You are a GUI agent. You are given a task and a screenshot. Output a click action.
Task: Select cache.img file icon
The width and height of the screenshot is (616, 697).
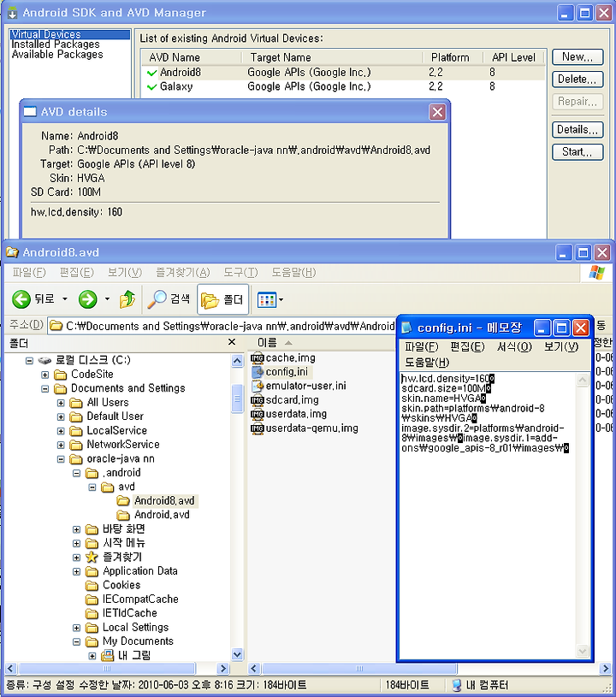(x=257, y=357)
